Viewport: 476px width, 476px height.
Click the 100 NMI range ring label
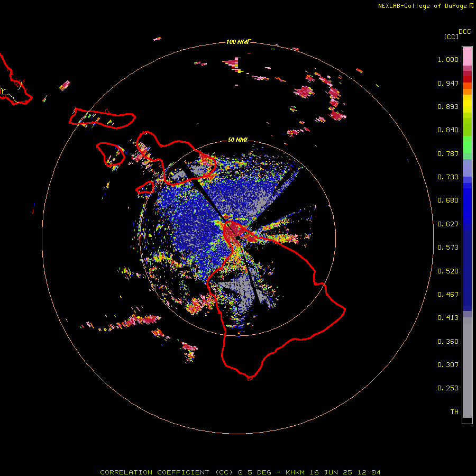[x=239, y=42]
